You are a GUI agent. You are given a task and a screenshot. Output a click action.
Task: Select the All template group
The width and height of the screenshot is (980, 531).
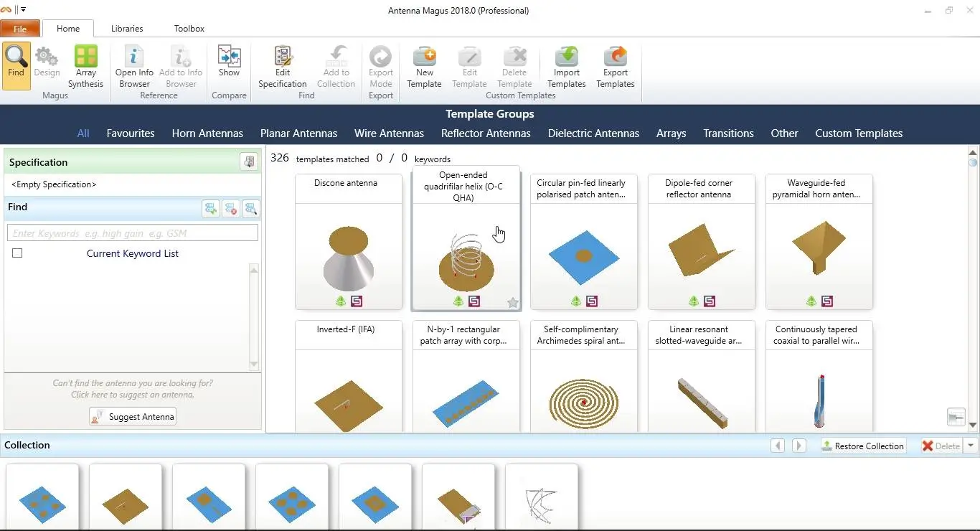point(83,133)
